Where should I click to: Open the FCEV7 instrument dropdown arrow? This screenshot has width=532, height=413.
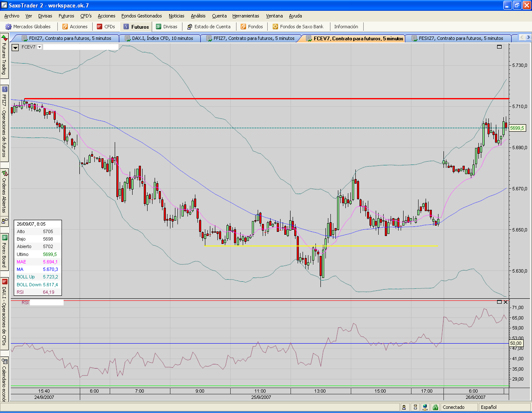[x=39, y=47]
